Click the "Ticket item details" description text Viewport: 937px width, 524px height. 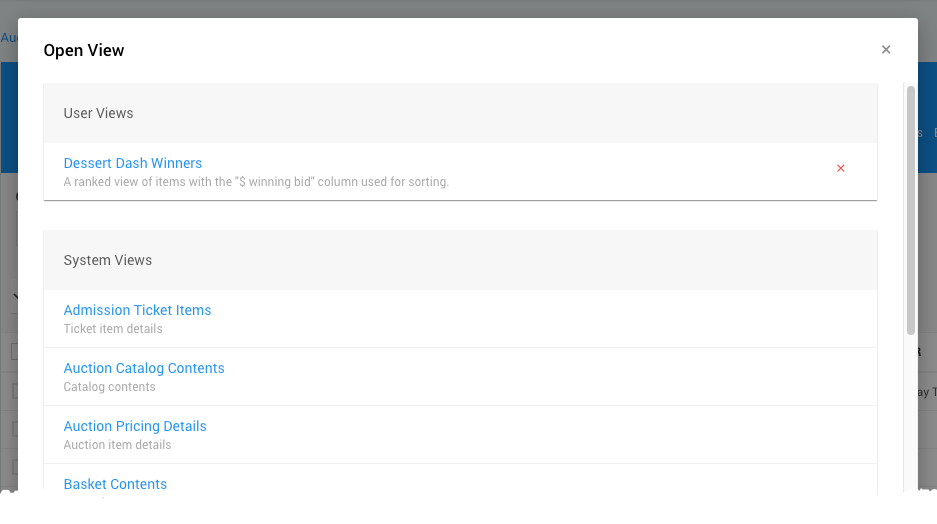pos(113,329)
